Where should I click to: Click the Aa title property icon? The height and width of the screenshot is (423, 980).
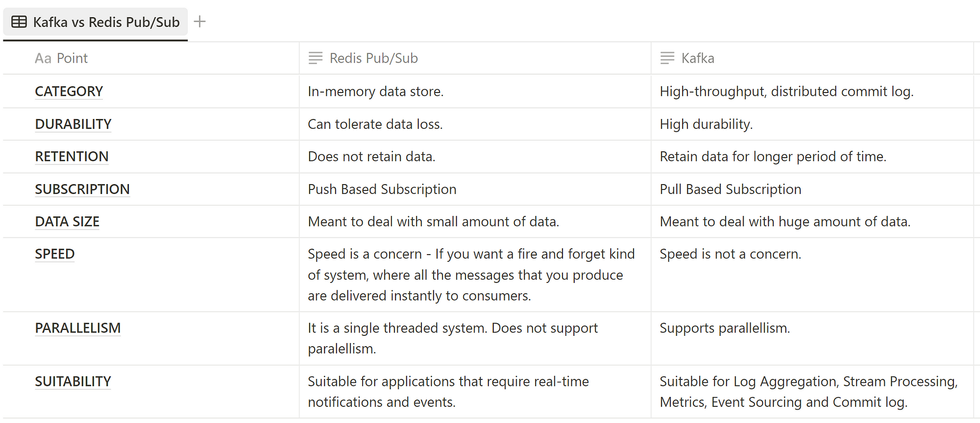click(43, 58)
